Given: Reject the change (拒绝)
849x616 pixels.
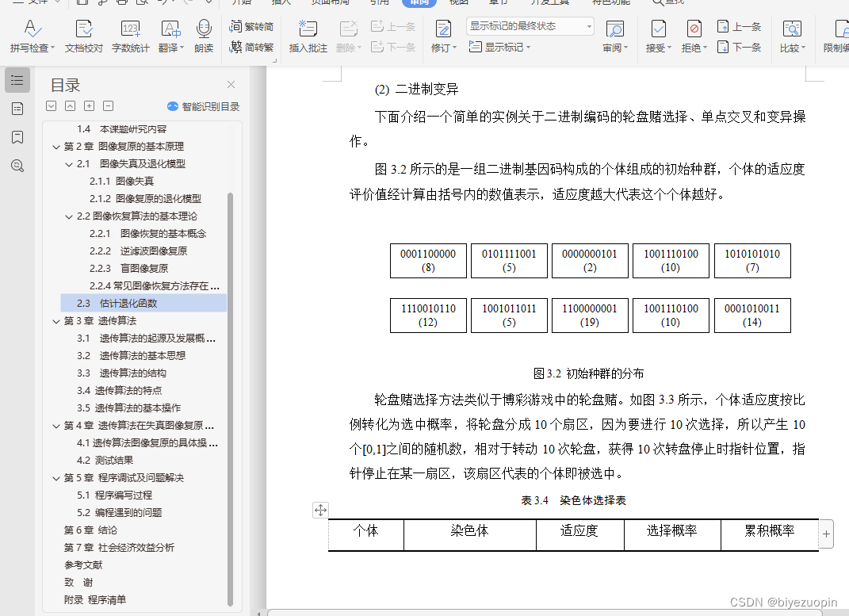Looking at the screenshot, I should pos(694,36).
